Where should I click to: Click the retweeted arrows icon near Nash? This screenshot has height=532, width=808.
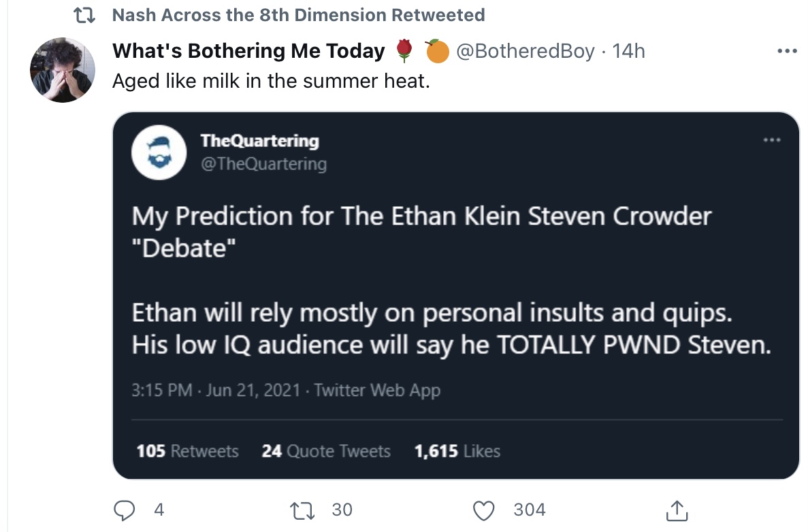(85, 16)
